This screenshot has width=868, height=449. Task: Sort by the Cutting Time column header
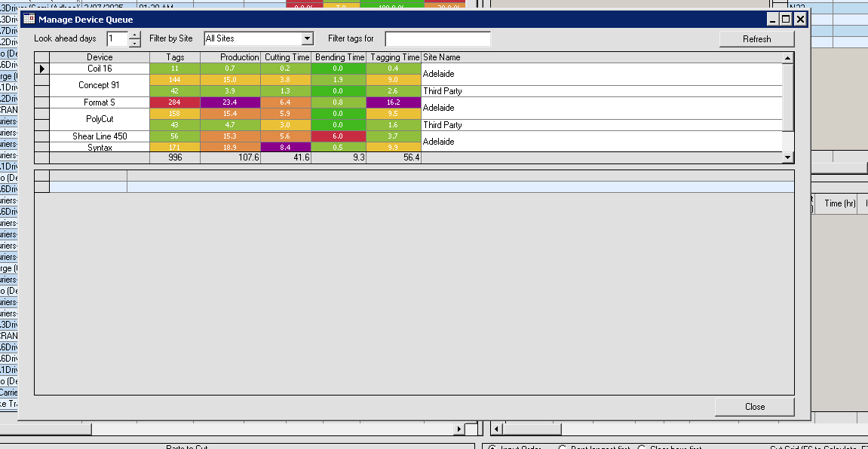[286, 57]
